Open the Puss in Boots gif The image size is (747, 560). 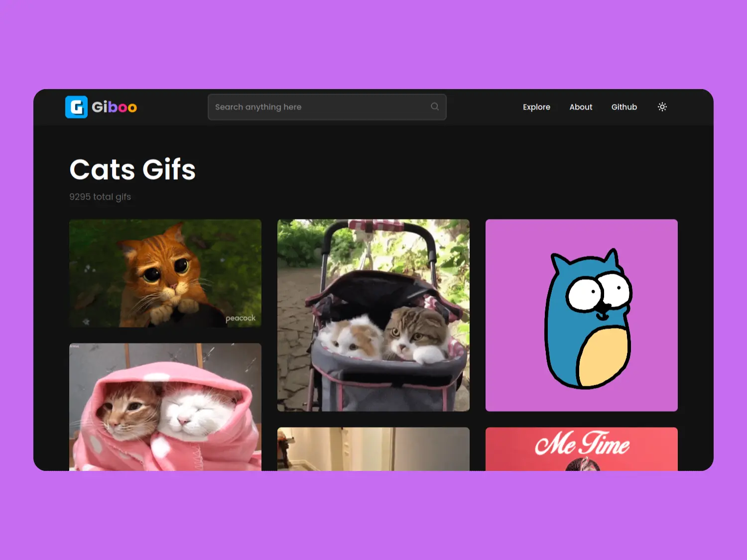point(165,273)
